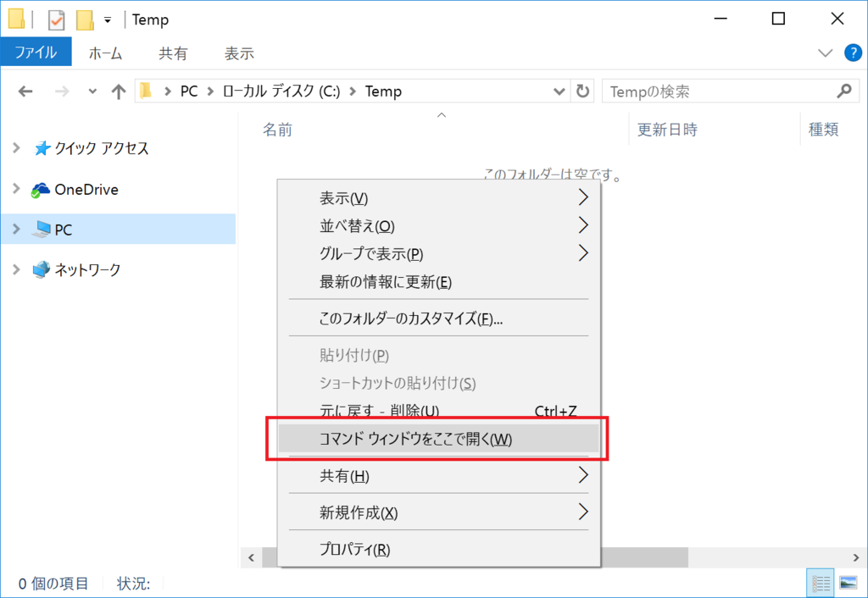Open Help with the question mark icon
The height and width of the screenshot is (598, 868).
[x=853, y=53]
